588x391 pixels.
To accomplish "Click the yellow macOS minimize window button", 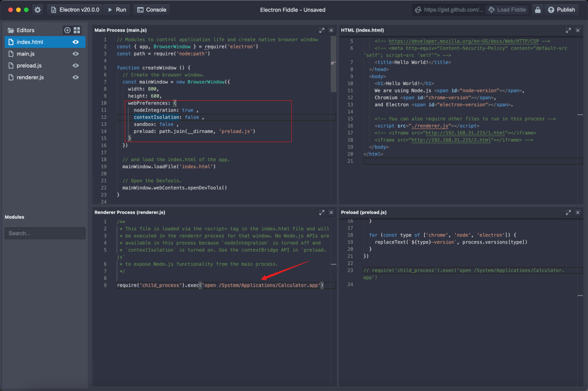I will [19, 10].
